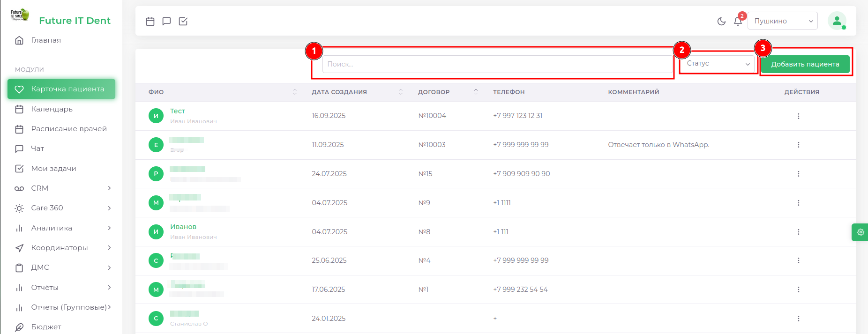Open notifications bell with red badge
Screen dimensions: 868x334
point(738,21)
